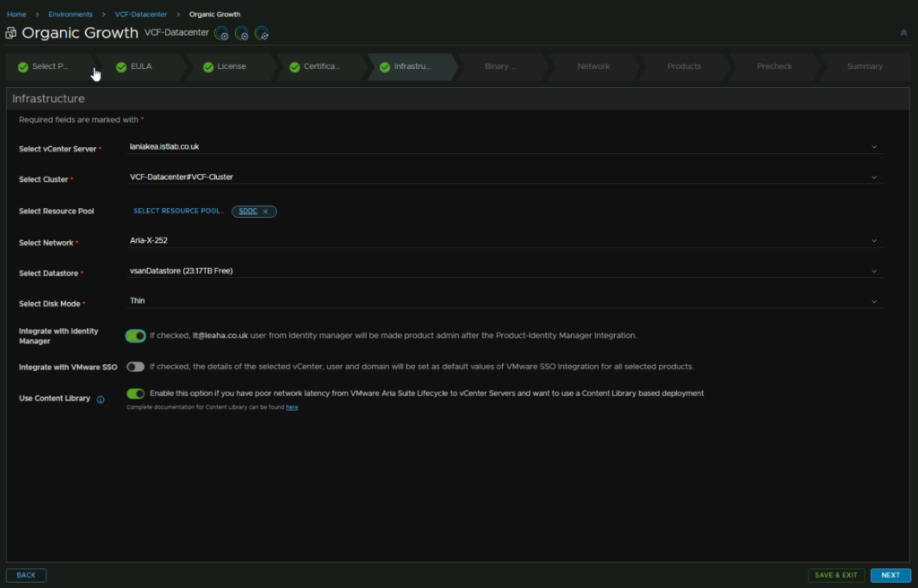Select the Infrastru... wizard step

411,66
